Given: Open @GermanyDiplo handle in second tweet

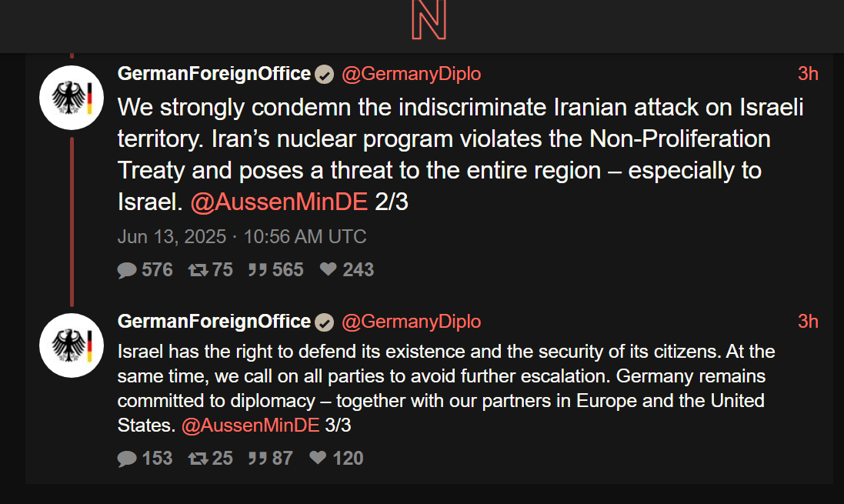Looking at the screenshot, I should coord(412,322).
